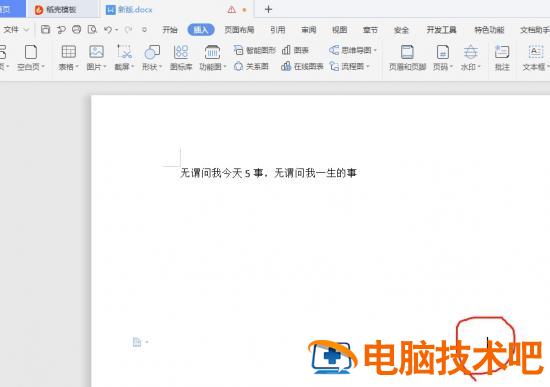Open the 文档助手 ribbon tab
This screenshot has width=550, height=387.
click(x=535, y=30)
